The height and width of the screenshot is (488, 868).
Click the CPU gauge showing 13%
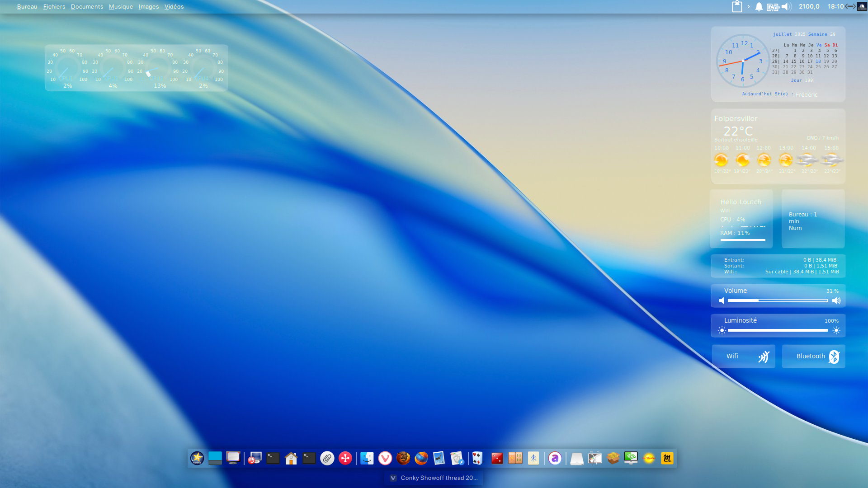pos(158,69)
